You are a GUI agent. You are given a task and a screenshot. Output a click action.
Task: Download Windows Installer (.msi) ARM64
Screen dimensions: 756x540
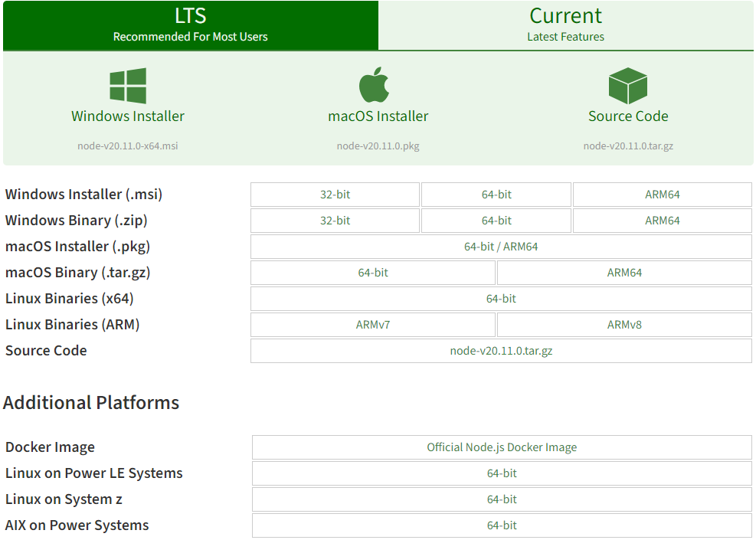point(662,195)
